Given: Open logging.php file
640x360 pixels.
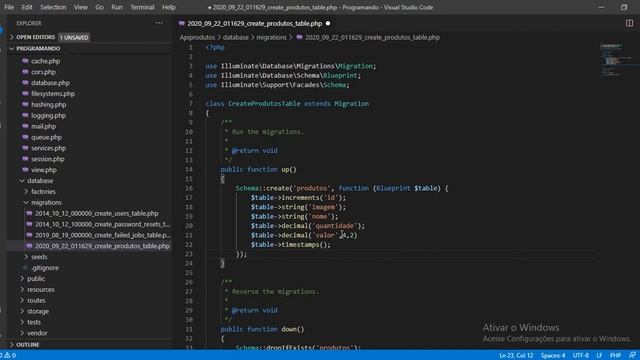Looking at the screenshot, I should (x=48, y=116).
